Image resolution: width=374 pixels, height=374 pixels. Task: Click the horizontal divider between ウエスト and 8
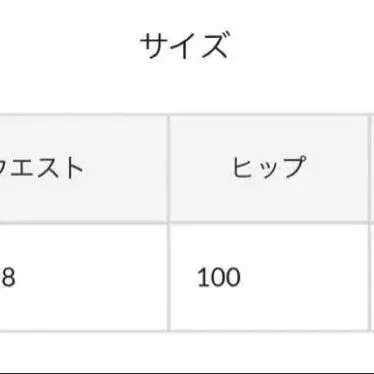pos(83,222)
